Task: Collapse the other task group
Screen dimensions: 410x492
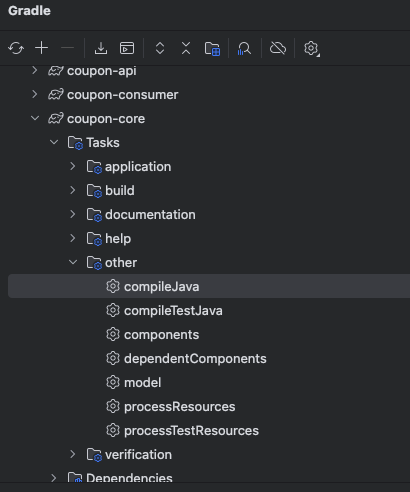Action: pyautogui.click(x=73, y=262)
